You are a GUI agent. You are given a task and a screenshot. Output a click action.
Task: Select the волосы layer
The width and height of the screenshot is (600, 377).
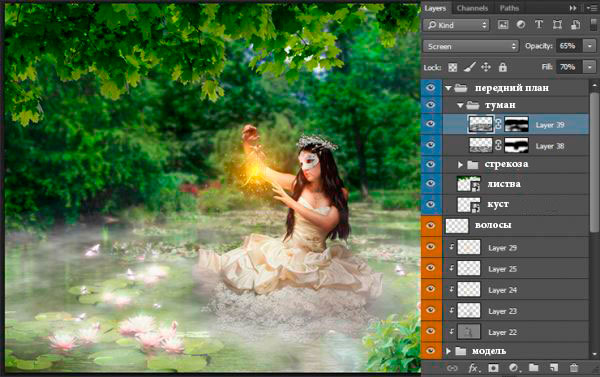(515, 225)
